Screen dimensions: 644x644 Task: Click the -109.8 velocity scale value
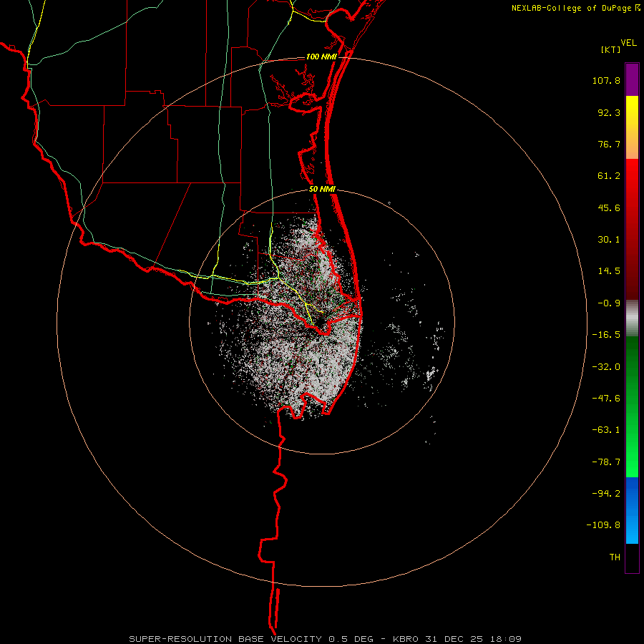click(x=603, y=525)
